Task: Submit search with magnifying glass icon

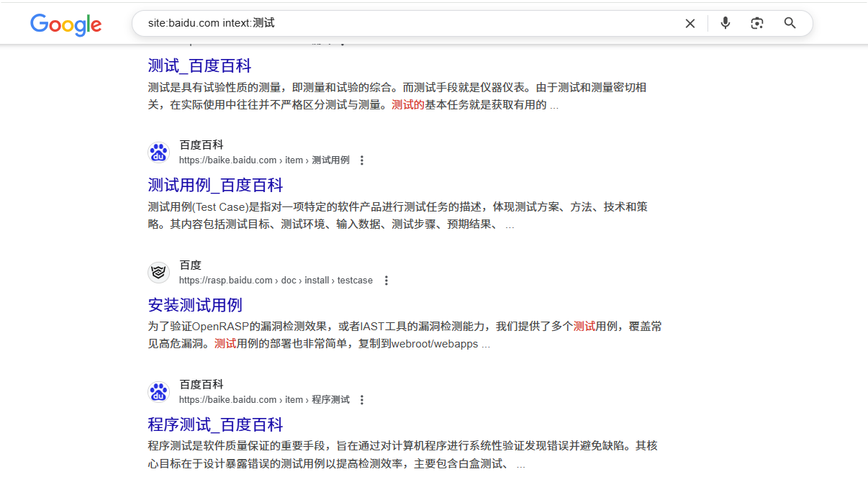Action: (x=790, y=23)
